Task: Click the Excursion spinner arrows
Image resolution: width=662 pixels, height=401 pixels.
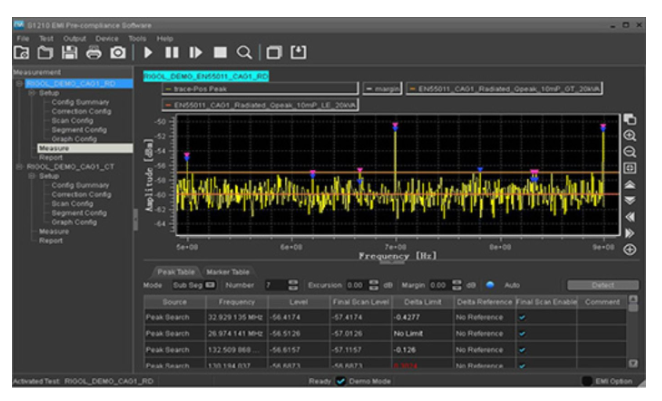Action: 374,285
